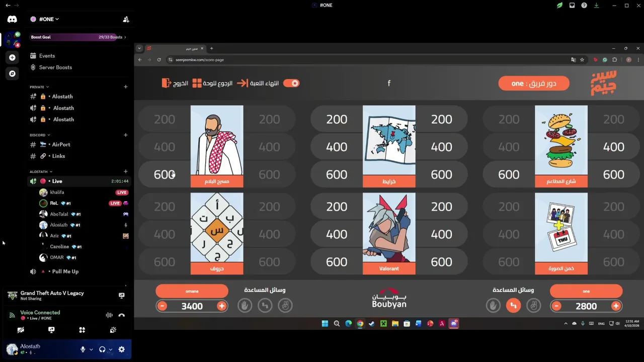Increase omane score with plus button
The height and width of the screenshot is (362, 644).
[221, 306]
